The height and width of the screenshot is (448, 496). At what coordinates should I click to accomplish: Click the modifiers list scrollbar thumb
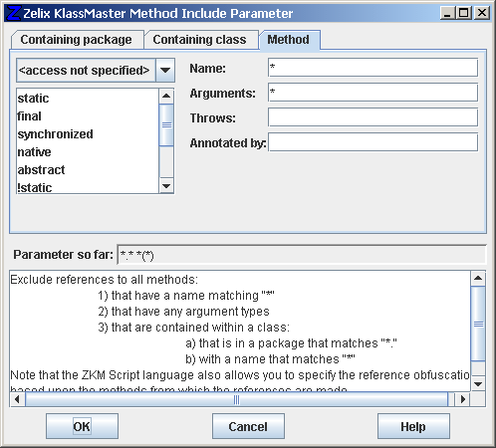pos(166,124)
